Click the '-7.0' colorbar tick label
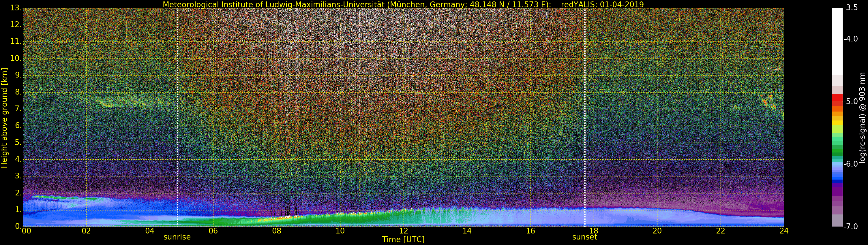The image size is (868, 245). pyautogui.click(x=851, y=227)
